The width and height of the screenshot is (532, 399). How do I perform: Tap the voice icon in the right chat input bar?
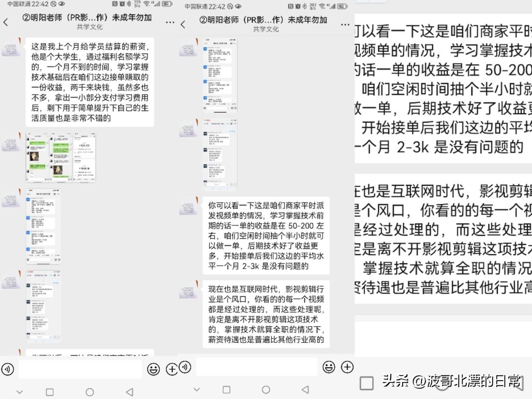coord(184,367)
